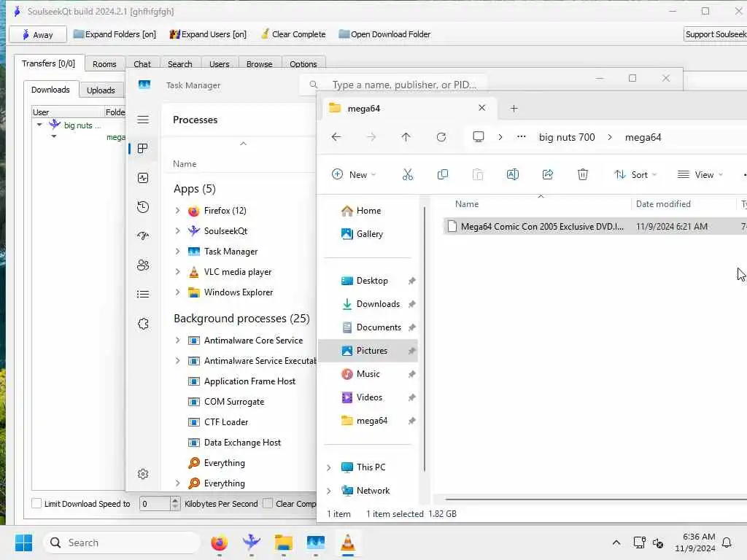Switch to Users tab in Soulseek

click(x=219, y=64)
